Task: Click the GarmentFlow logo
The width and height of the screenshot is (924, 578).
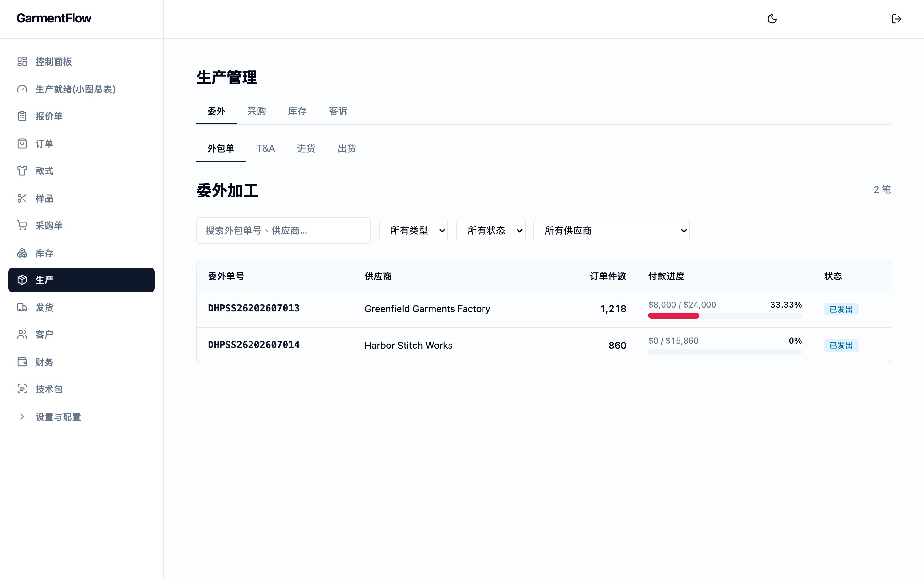Action: pyautogui.click(x=54, y=18)
